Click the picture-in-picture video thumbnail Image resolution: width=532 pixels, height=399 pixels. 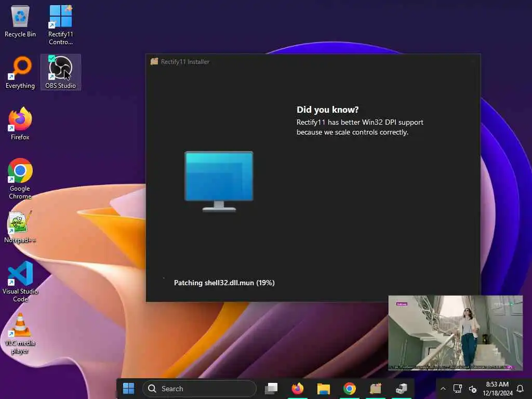[455, 333]
